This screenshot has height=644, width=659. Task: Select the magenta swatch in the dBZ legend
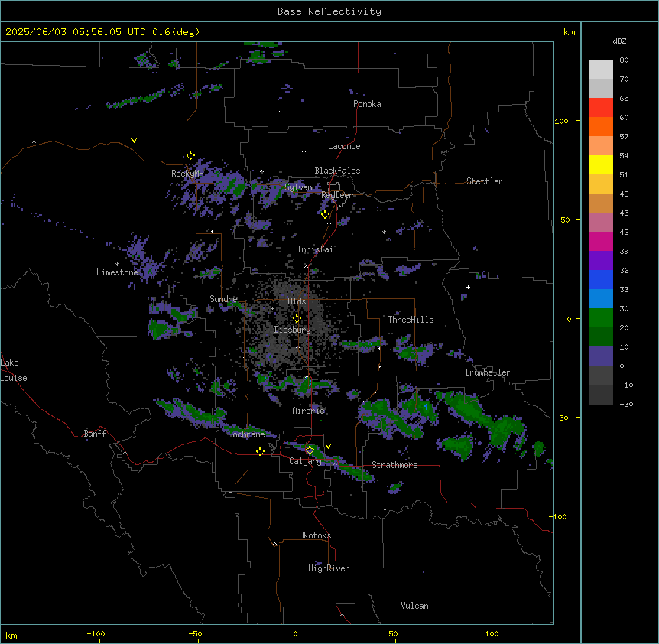point(601,241)
